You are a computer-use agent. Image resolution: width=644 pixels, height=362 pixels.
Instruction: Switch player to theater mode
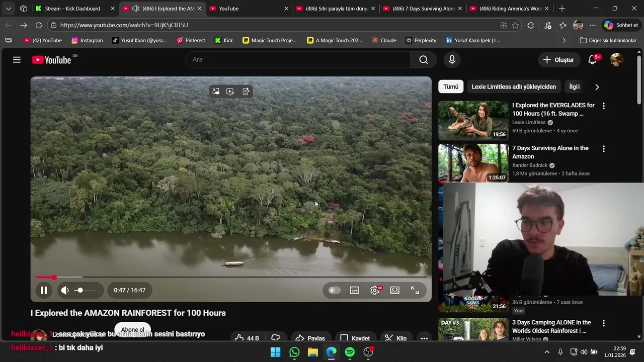(395, 290)
